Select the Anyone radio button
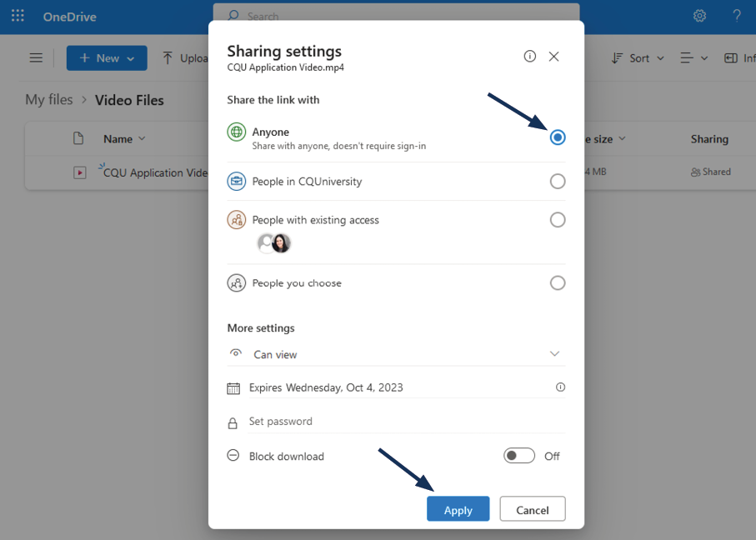 click(x=558, y=137)
